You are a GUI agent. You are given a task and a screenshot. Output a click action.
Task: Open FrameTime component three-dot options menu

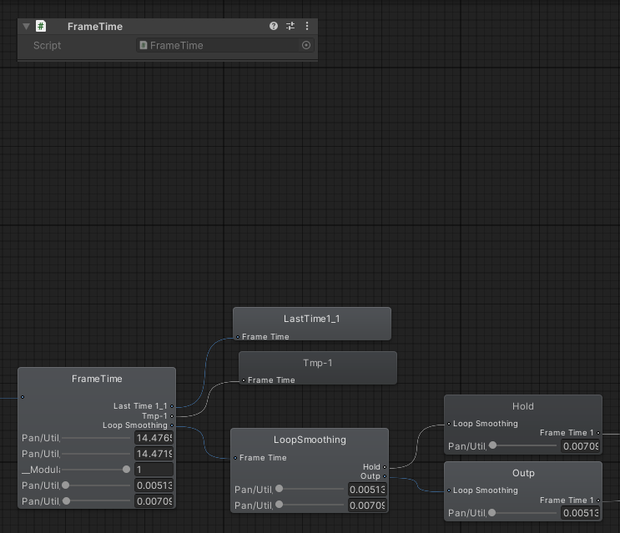pyautogui.click(x=307, y=26)
